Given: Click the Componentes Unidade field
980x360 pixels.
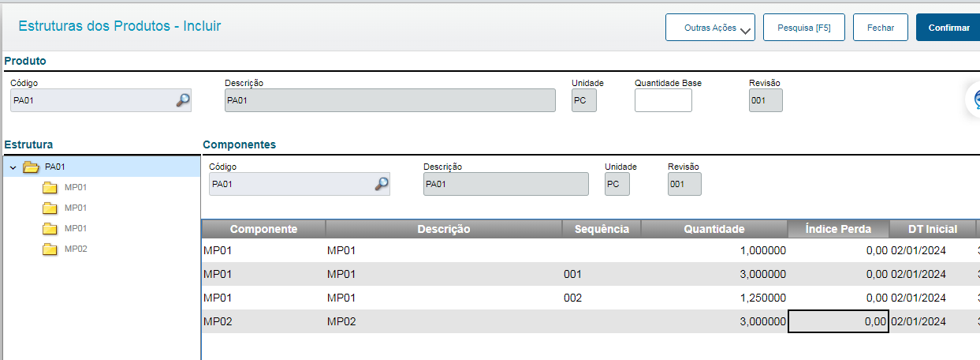Looking at the screenshot, I should [x=617, y=184].
